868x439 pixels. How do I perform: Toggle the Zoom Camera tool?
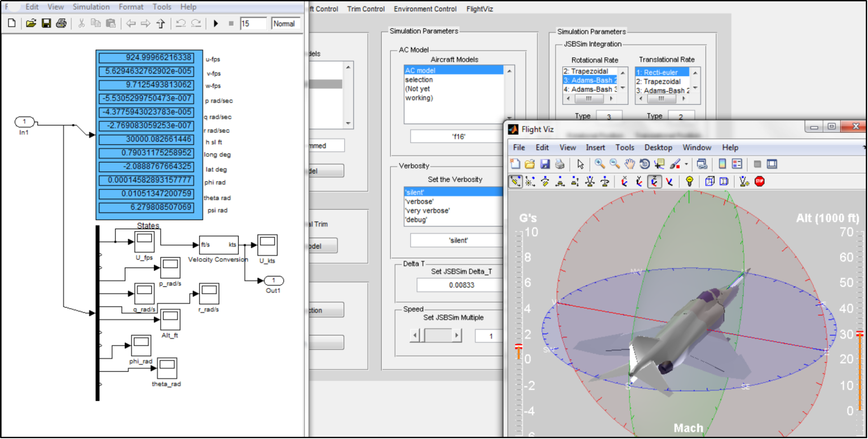pos(590,181)
